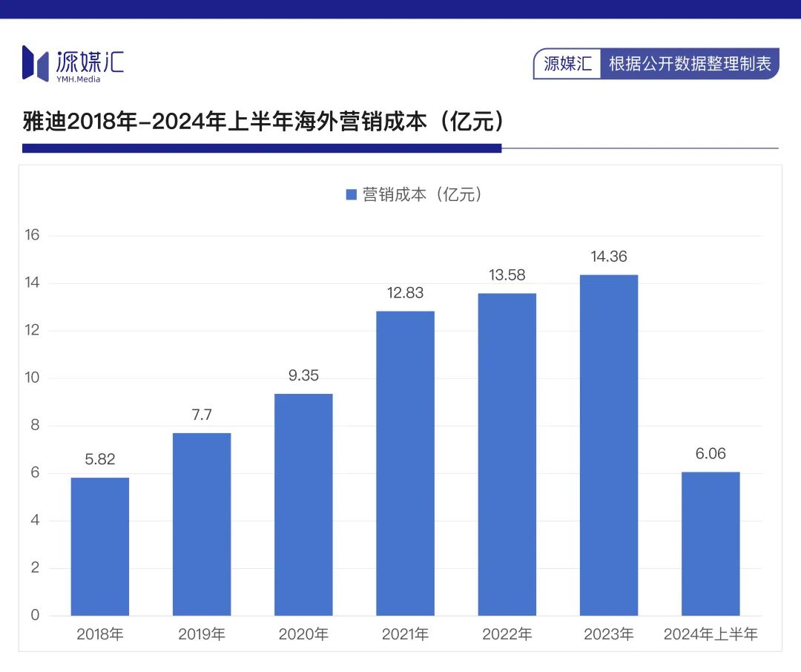Viewport: 801px width, 672px height.
Task: Select the 2018年 bar
Action: click(x=100, y=546)
